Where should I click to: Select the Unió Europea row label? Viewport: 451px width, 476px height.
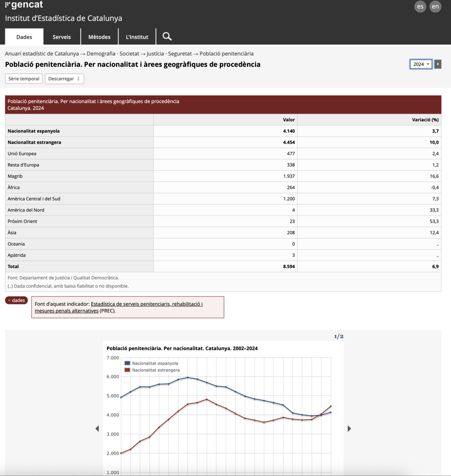pos(22,154)
